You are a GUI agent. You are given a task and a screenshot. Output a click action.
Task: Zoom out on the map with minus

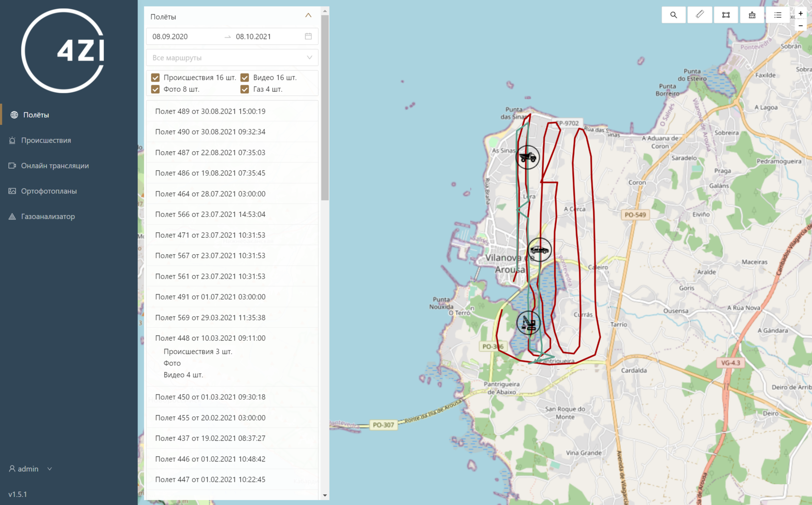click(x=800, y=26)
